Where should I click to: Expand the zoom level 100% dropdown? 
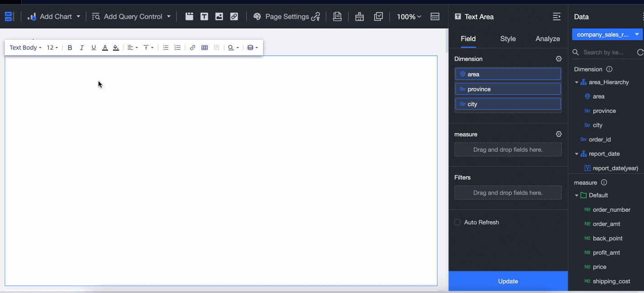tap(408, 17)
